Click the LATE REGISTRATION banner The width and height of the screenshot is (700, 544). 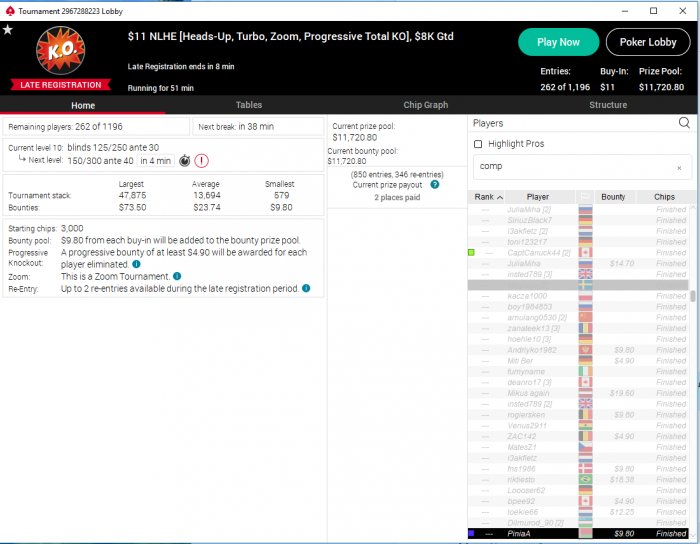(61, 85)
